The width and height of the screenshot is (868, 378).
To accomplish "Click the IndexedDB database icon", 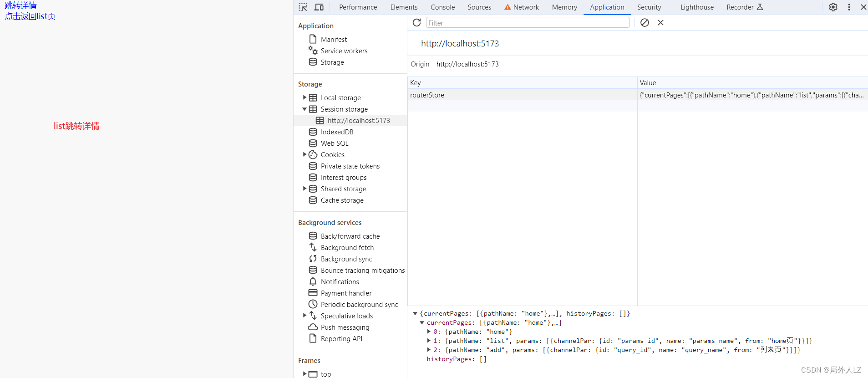I will click(313, 132).
